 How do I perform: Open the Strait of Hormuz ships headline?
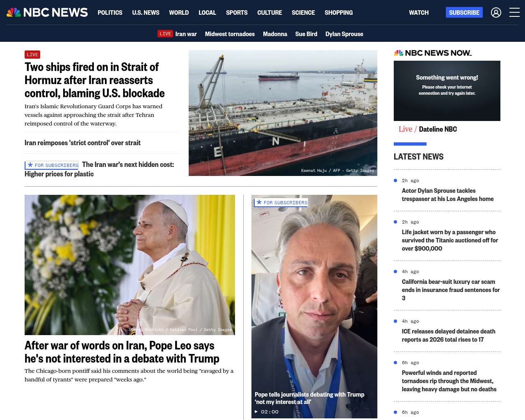click(94, 80)
